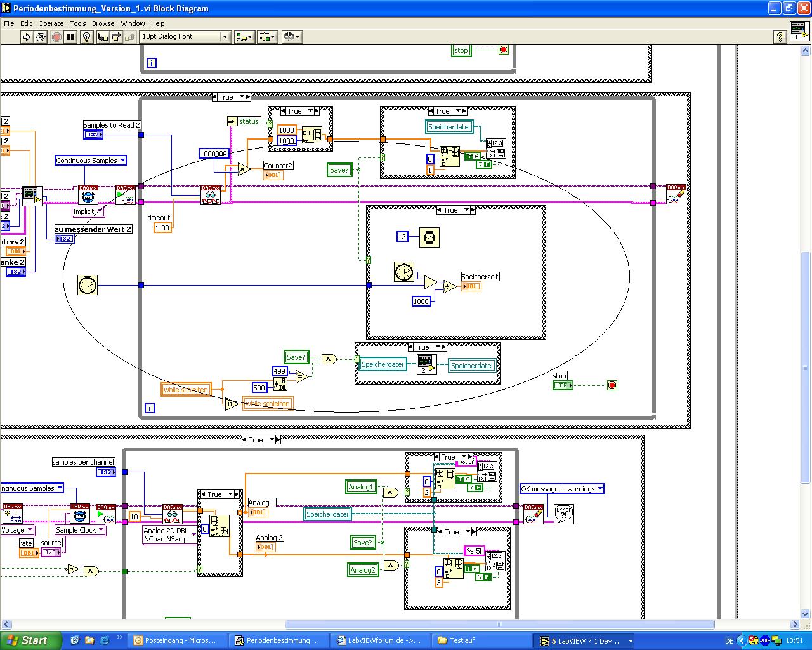Image resolution: width=812 pixels, height=650 pixels.
Task: Open the Reorder objects menu
Action: (x=291, y=37)
